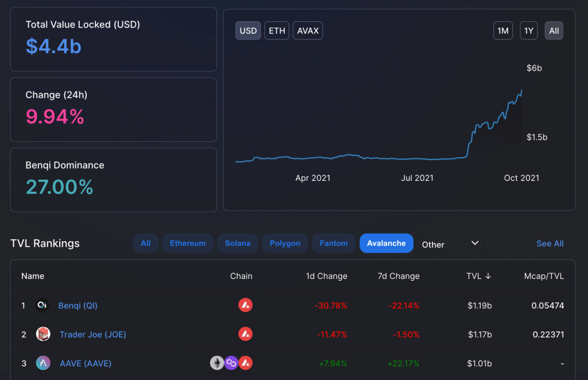Click Trader Joe's 0.22371 Mcap/TVL cell
588x380 pixels.
(548, 334)
